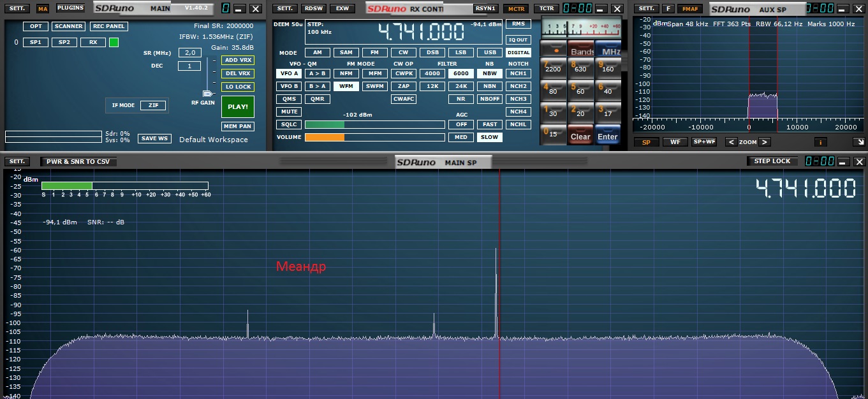Tap keypad key 6 (40)

(x=608, y=91)
